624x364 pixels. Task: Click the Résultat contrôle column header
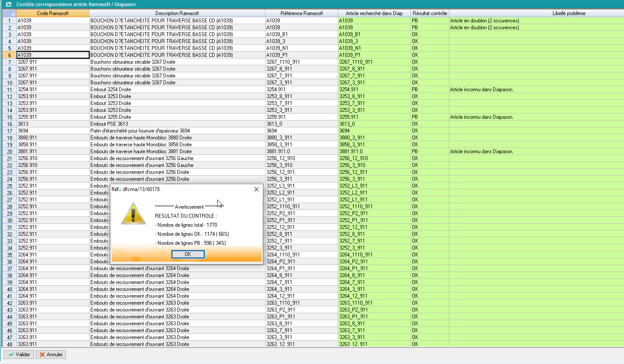[x=429, y=13]
